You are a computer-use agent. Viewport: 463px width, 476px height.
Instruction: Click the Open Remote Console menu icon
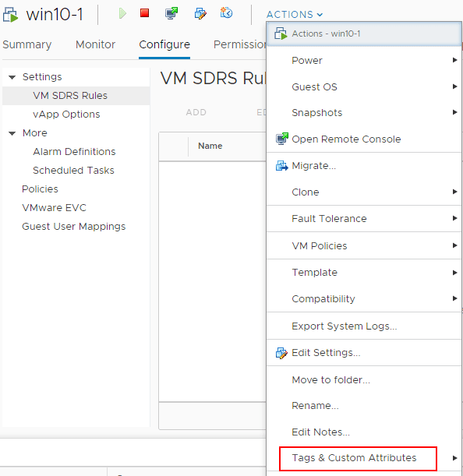pyautogui.click(x=282, y=139)
